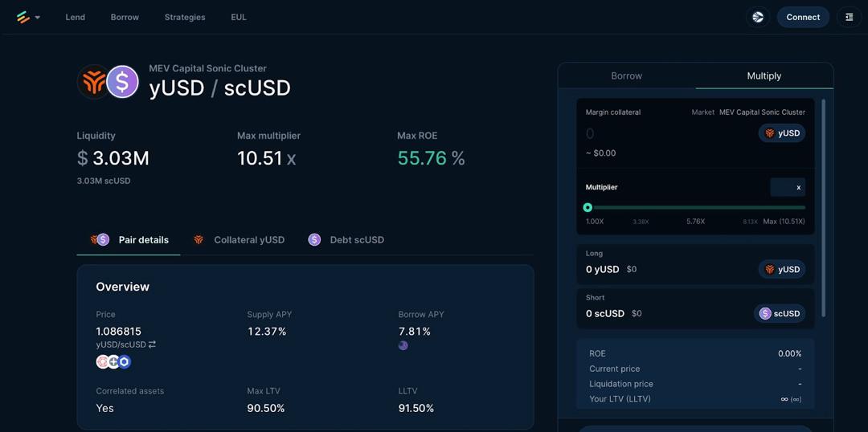Click the Connect wallet button
This screenshot has height=432, width=868.
pyautogui.click(x=803, y=17)
